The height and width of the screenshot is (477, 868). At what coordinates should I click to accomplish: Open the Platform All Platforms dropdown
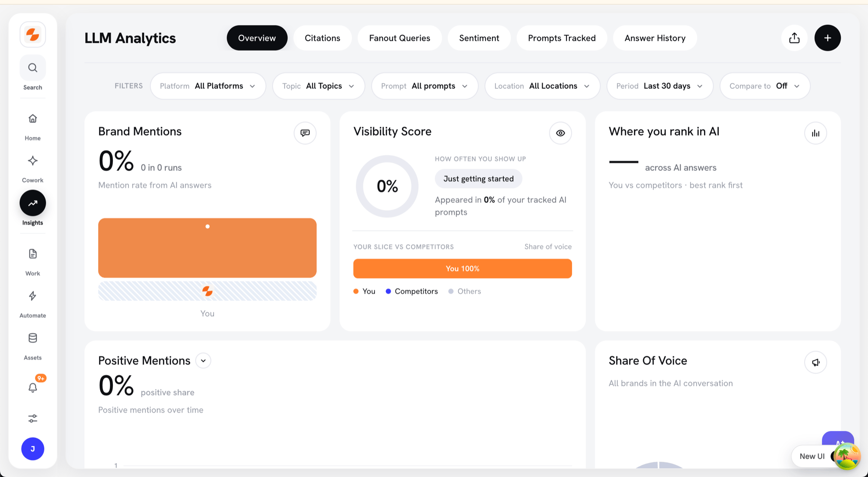(x=208, y=86)
